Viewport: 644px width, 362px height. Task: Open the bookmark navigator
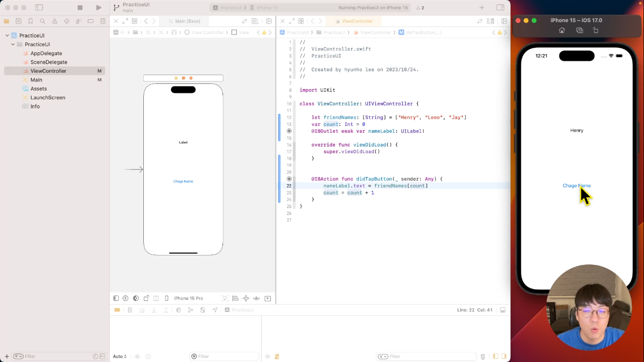(31, 21)
